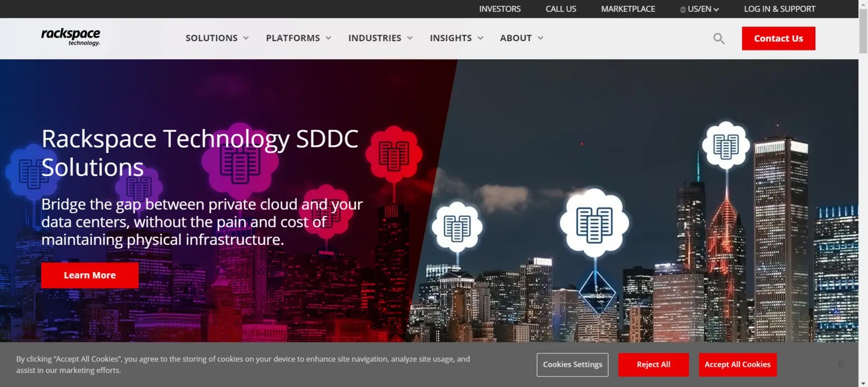Click the scrollbar down arrow
Viewport: 868px width, 387px height.
(863, 383)
